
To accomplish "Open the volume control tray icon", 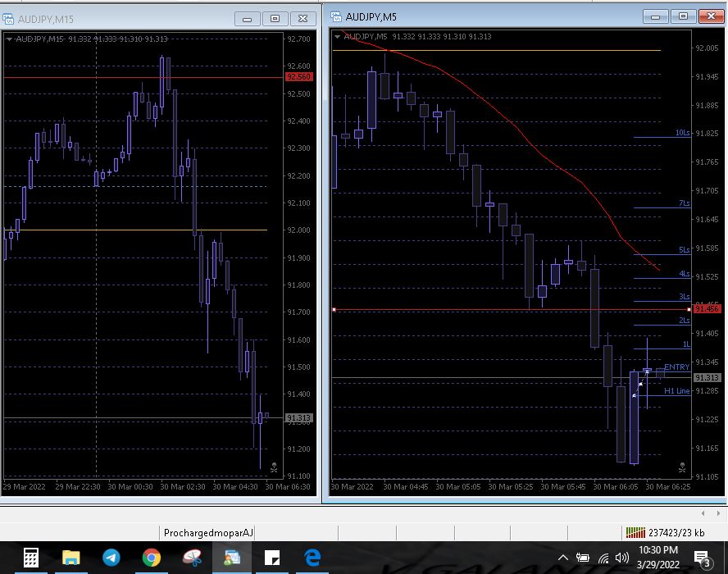I will (621, 558).
